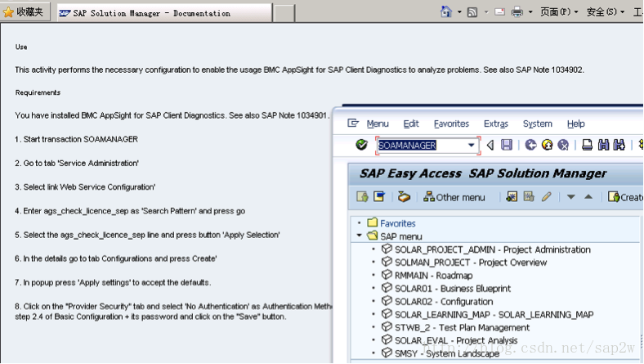Click the SAP window menu icon left of Menu

click(x=353, y=123)
